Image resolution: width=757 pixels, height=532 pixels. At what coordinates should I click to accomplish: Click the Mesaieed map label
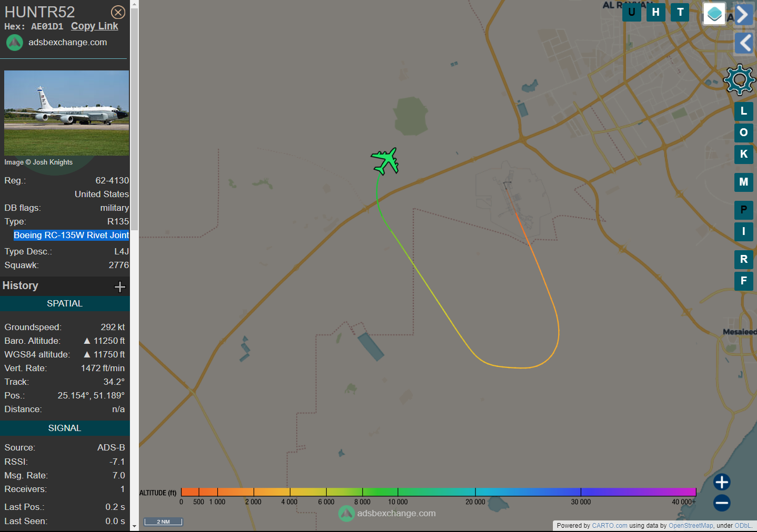739,332
